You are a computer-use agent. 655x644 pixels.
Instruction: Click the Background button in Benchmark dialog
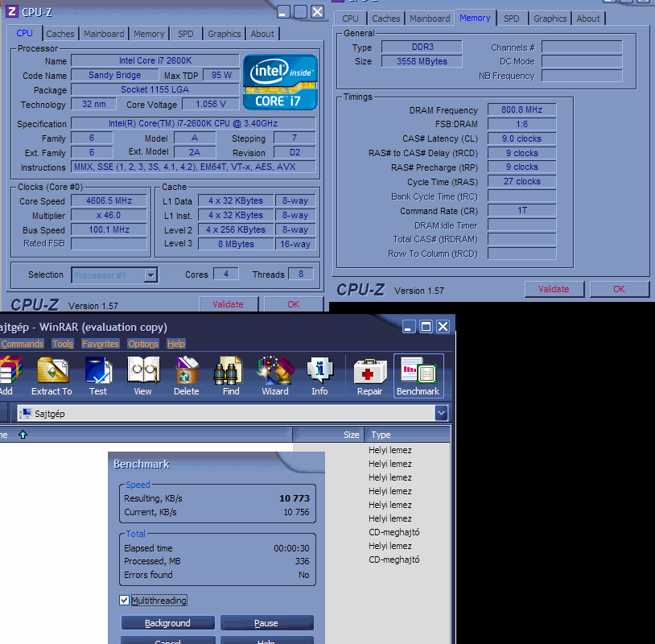(167, 623)
